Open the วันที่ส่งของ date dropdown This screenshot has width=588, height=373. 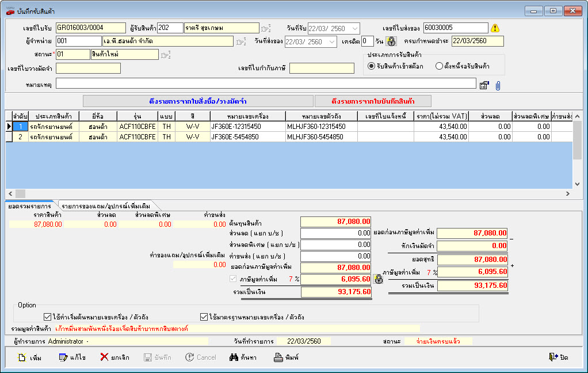[x=332, y=41]
